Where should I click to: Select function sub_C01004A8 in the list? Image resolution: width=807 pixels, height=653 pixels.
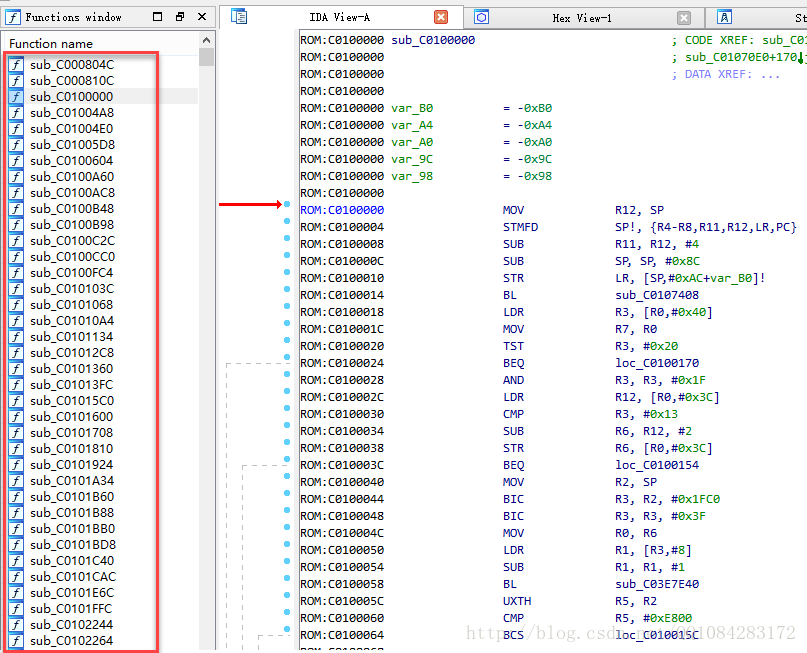click(x=72, y=112)
